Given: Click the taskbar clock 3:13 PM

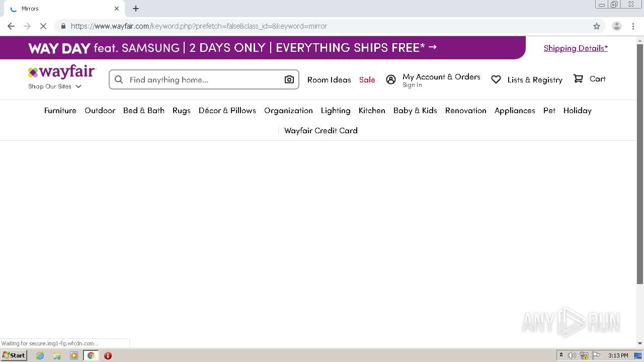Looking at the screenshot, I should click(x=618, y=355).
